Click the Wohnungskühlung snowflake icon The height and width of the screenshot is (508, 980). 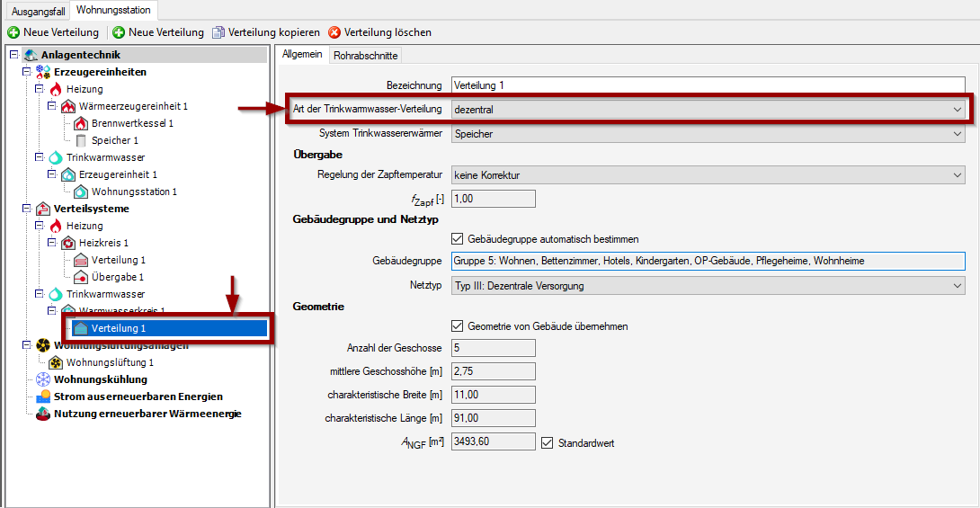pyautogui.click(x=43, y=379)
